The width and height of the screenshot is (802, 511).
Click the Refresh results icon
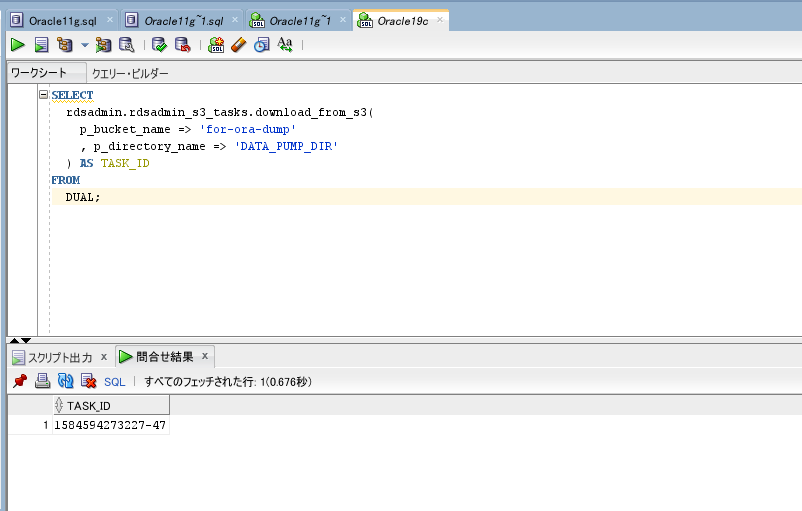(x=65, y=381)
